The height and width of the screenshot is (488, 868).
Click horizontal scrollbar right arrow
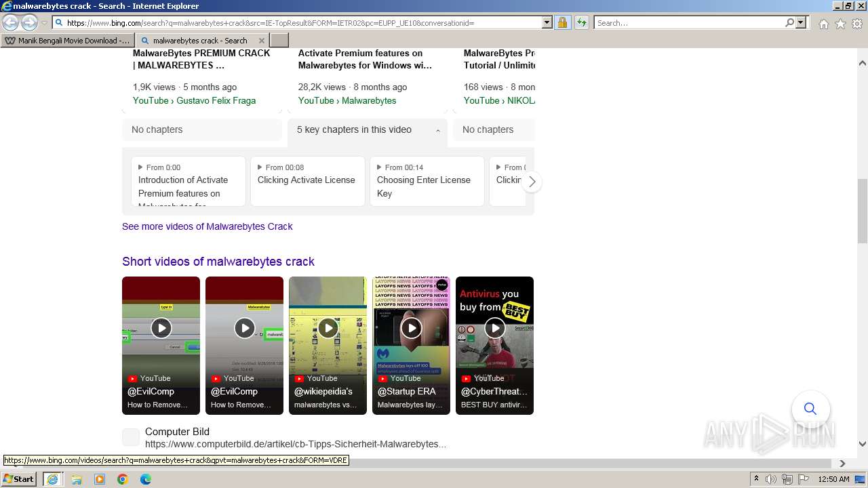(x=842, y=464)
